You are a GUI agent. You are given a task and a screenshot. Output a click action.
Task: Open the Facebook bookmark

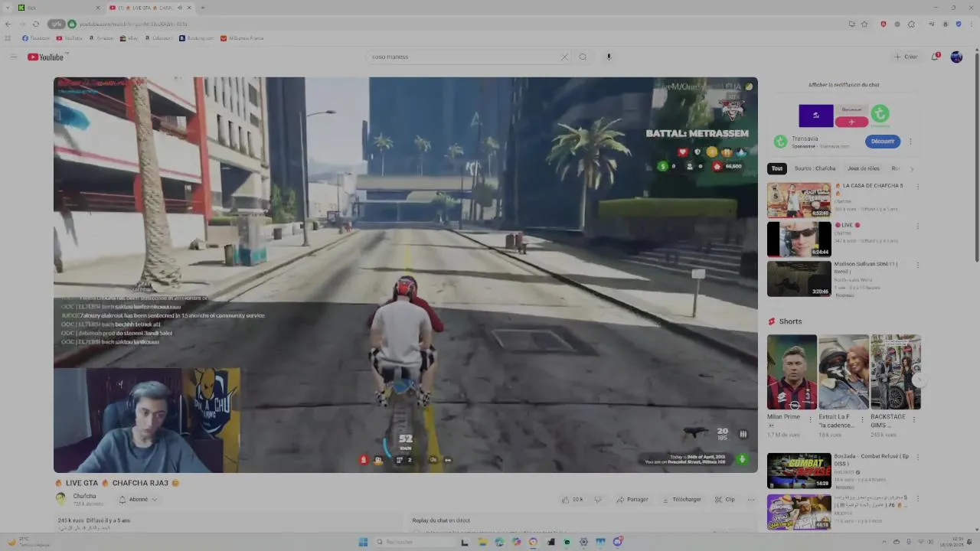coord(36,38)
